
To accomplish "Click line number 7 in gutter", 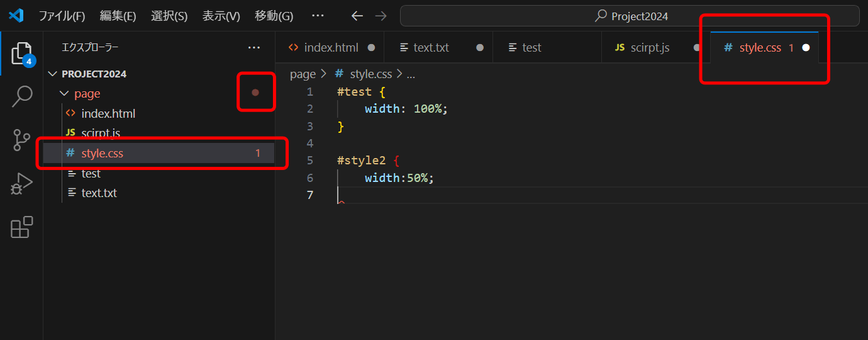I will pos(309,195).
